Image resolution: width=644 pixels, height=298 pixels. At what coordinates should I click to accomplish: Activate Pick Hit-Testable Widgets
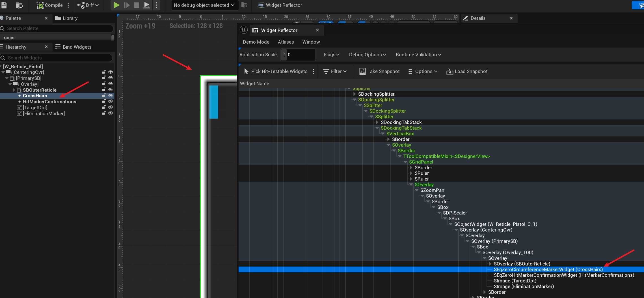pos(276,71)
